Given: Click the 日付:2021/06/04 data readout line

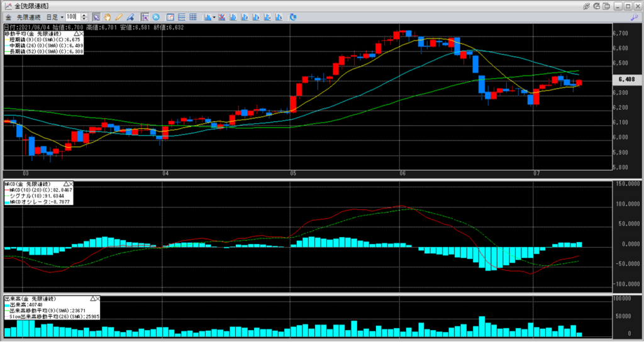Looking at the screenshot, I should (94, 28).
